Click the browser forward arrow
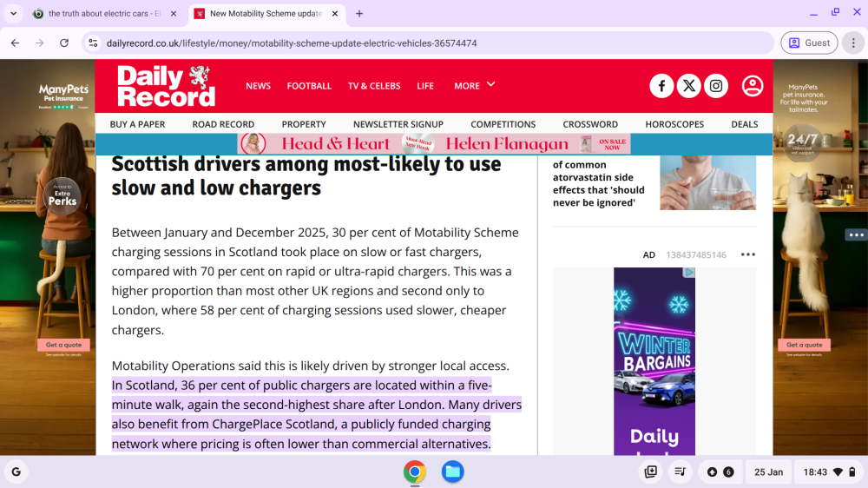Image resolution: width=868 pixels, height=488 pixels. pos(39,43)
